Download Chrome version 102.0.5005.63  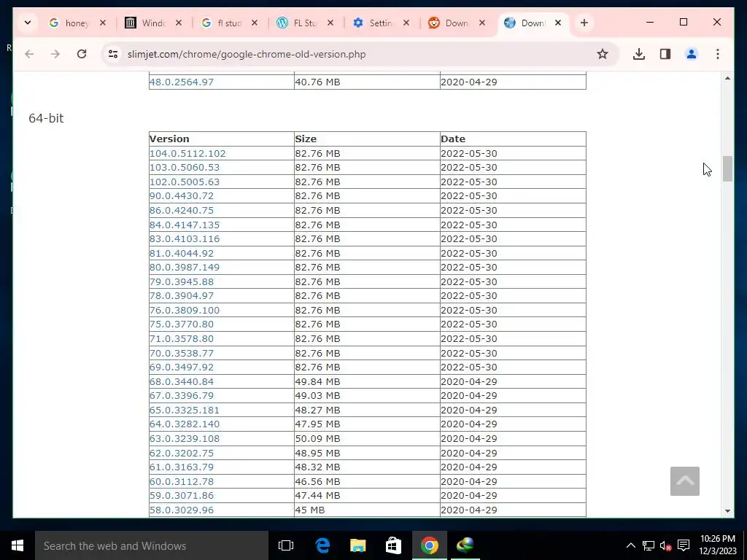(185, 182)
